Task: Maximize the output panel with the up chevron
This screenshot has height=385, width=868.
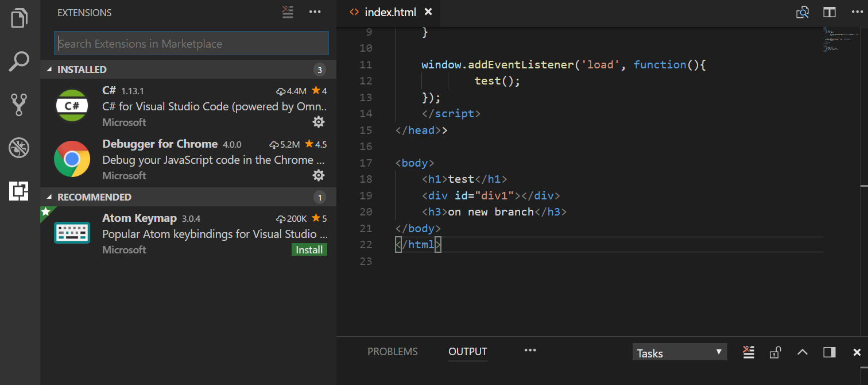Action: pos(803,352)
